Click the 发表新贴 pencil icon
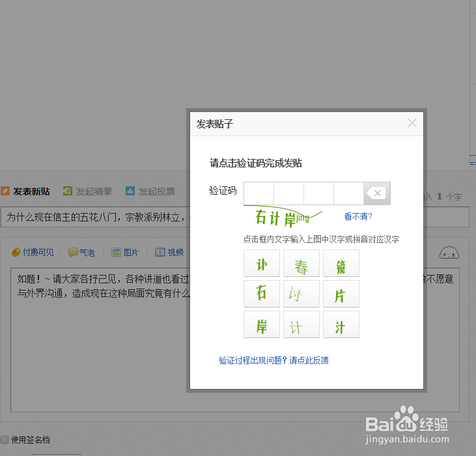476x456 pixels. pos(5,191)
